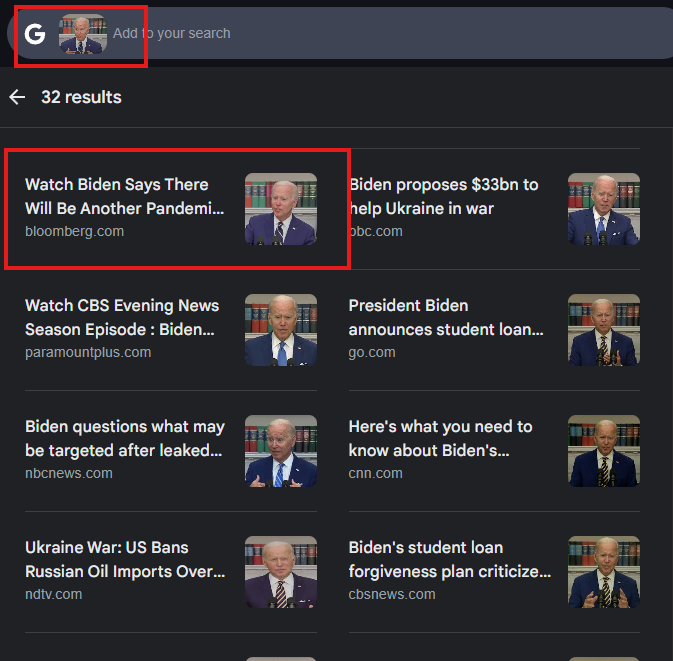Screen dimensions: 673x661
Task: Open Biden questions leaked targeted result
Action: point(171,451)
